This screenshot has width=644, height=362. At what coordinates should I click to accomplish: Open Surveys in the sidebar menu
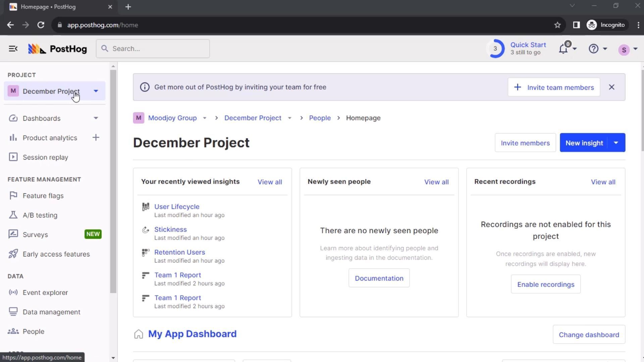[35, 235]
